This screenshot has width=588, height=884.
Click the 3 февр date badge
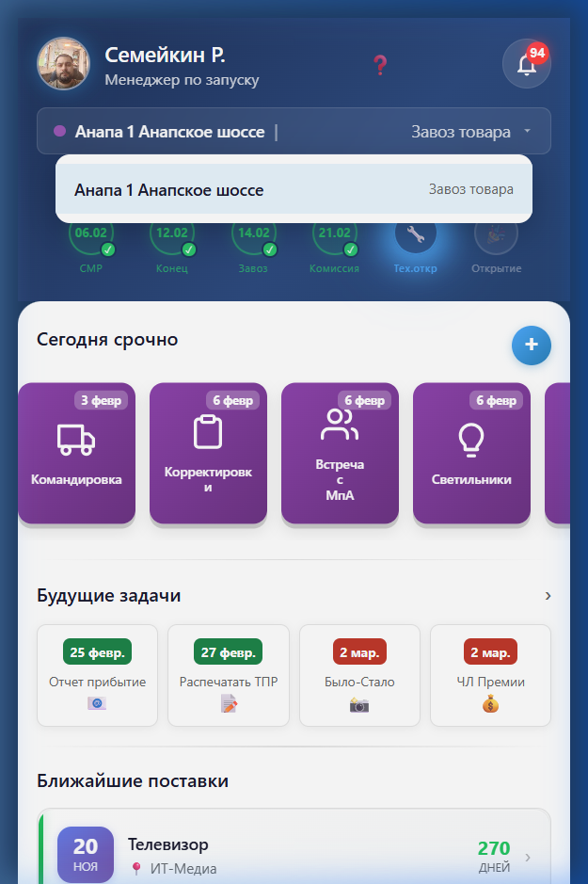click(102, 400)
